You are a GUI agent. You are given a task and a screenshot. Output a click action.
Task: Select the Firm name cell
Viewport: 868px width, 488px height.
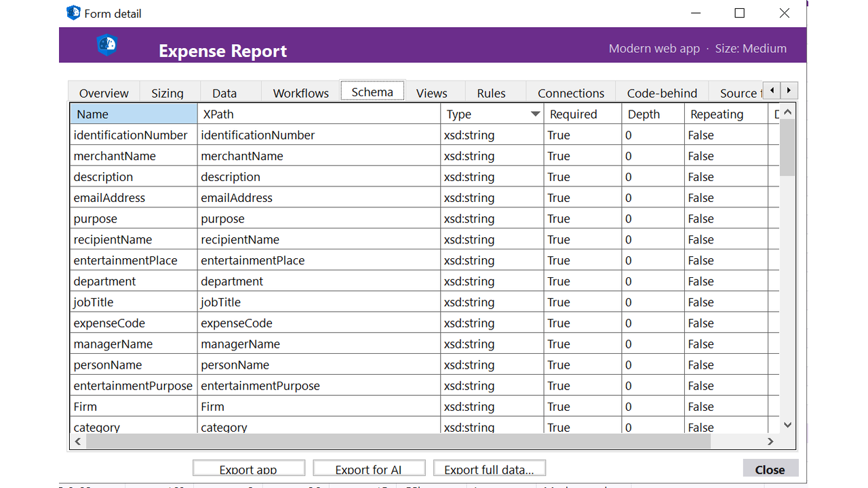coord(134,407)
